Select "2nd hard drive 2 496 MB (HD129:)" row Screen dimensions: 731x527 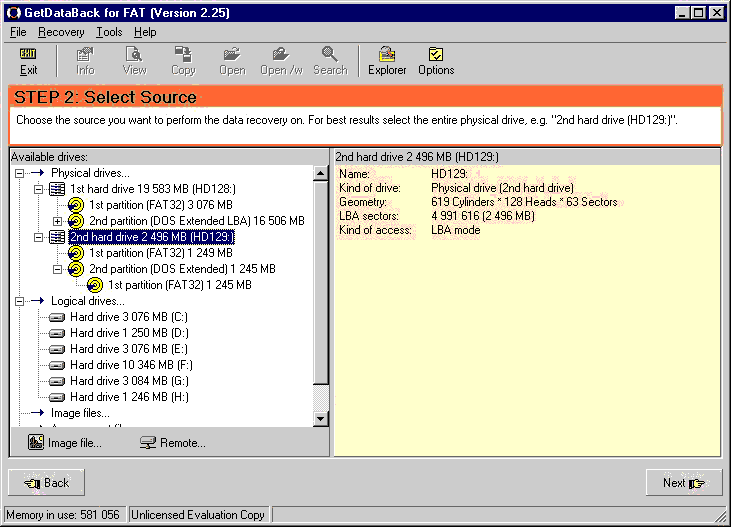(152, 237)
